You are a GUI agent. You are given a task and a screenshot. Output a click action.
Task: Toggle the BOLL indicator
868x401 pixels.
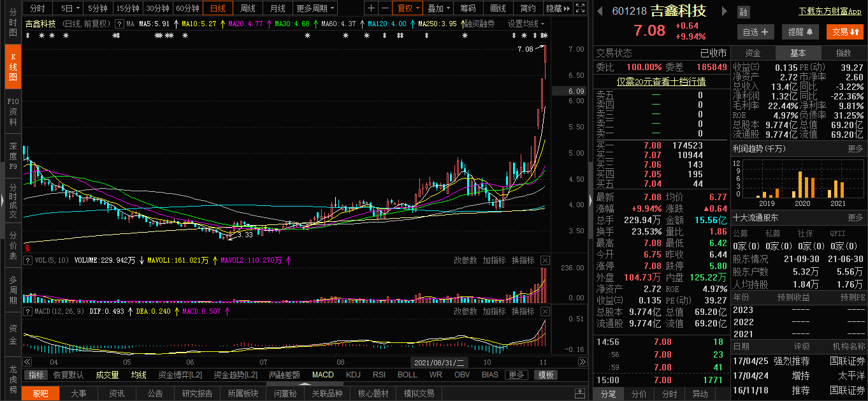(407, 375)
